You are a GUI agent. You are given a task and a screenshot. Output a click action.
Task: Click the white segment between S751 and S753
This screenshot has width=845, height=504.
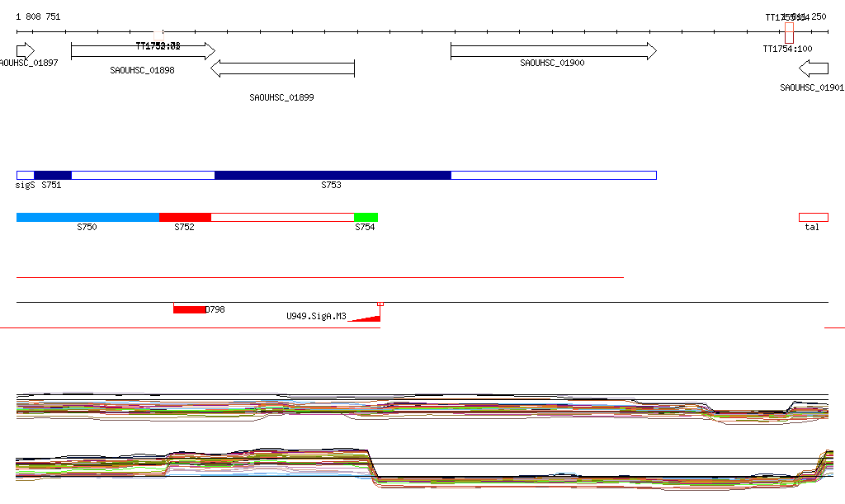(144, 175)
